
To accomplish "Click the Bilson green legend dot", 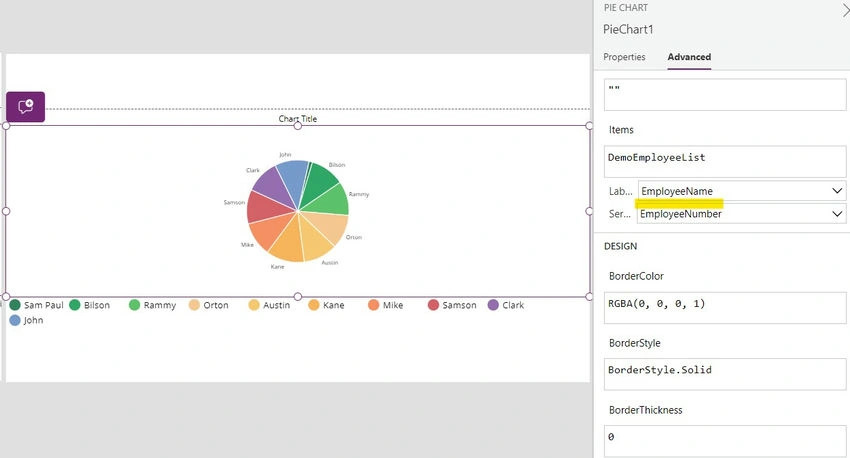I will 75,305.
